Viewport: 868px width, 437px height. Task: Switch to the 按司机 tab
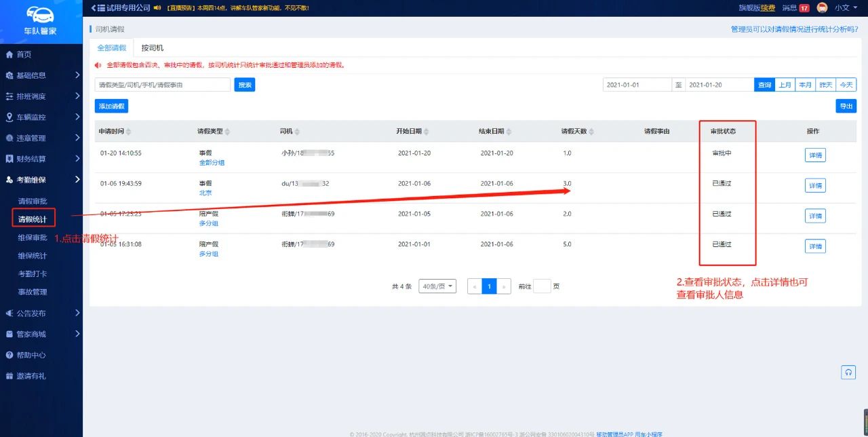152,48
